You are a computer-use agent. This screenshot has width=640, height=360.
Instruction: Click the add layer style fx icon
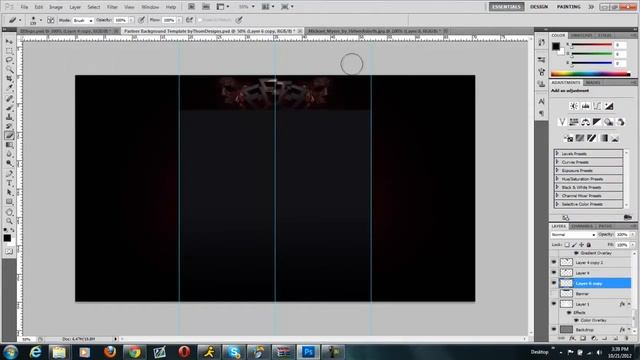572,338
